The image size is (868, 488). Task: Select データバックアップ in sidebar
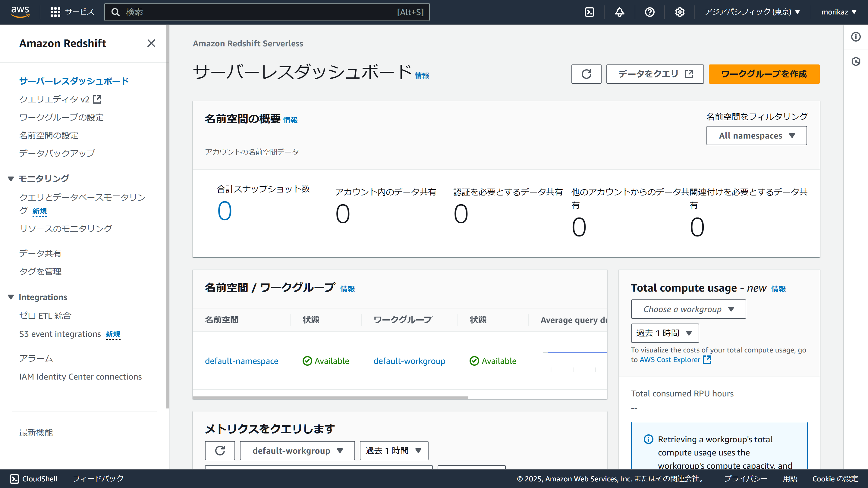point(57,153)
